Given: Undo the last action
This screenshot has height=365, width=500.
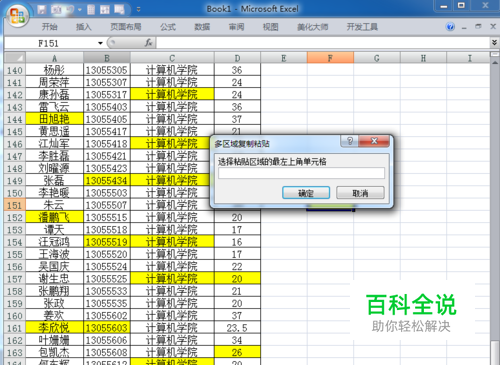Looking at the screenshot, I should 70,9.
